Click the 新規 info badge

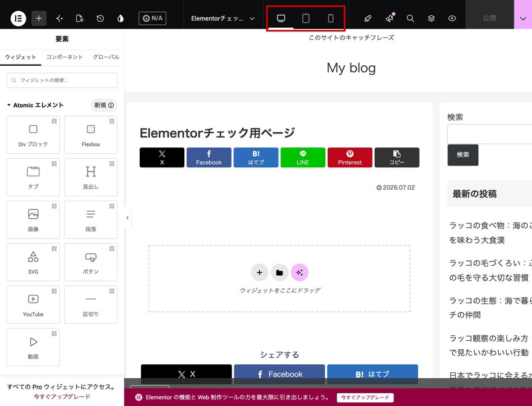pyautogui.click(x=104, y=105)
